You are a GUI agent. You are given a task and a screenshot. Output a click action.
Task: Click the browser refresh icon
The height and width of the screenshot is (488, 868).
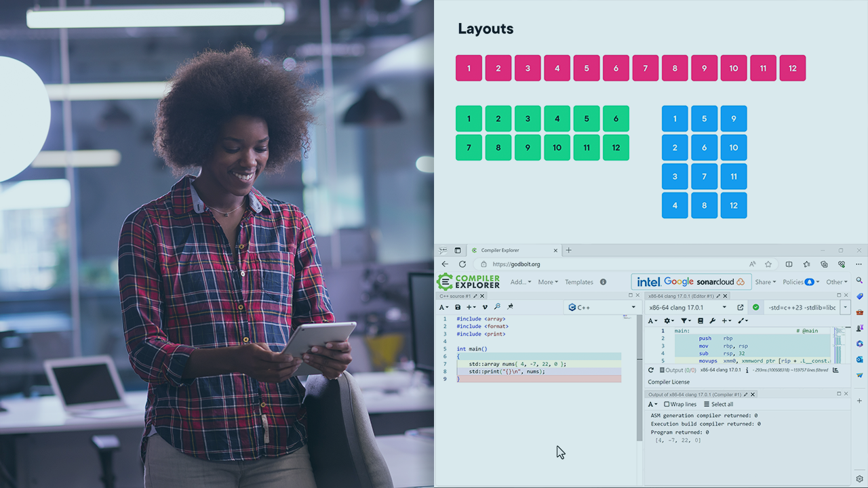pyautogui.click(x=462, y=264)
